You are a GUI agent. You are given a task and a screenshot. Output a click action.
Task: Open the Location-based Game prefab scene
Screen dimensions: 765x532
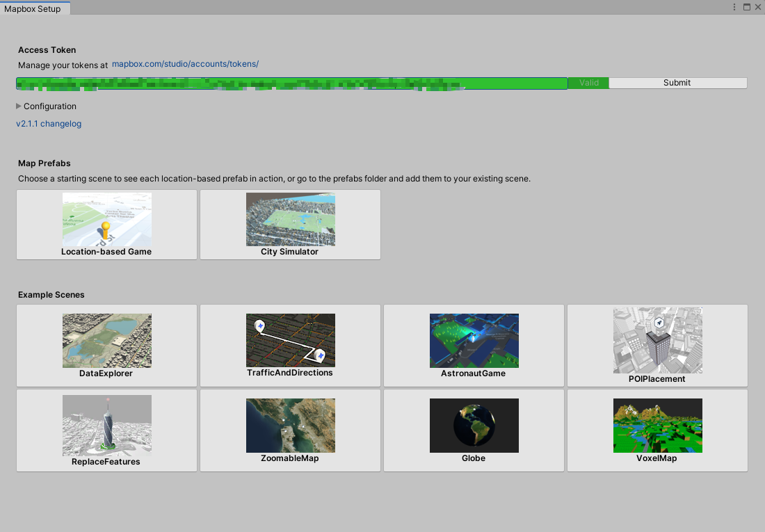coord(106,225)
